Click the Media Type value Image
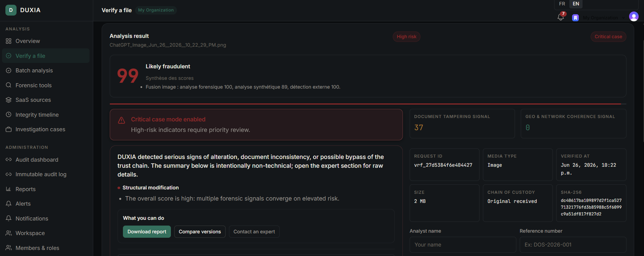 pos(495,165)
